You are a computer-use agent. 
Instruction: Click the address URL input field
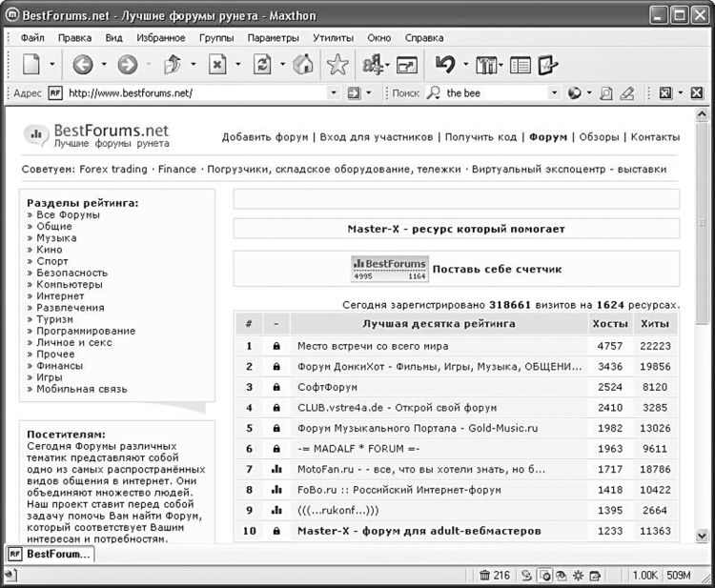[x=197, y=93]
